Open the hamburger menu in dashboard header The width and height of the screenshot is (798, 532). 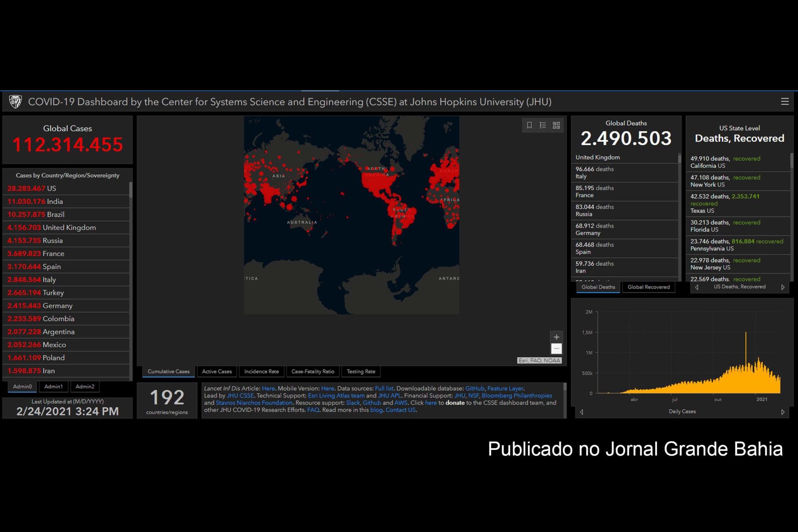pos(785,102)
